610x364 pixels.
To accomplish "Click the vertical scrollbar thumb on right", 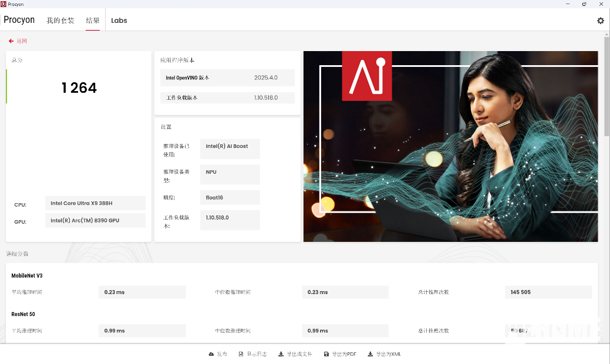I will coord(606,88).
